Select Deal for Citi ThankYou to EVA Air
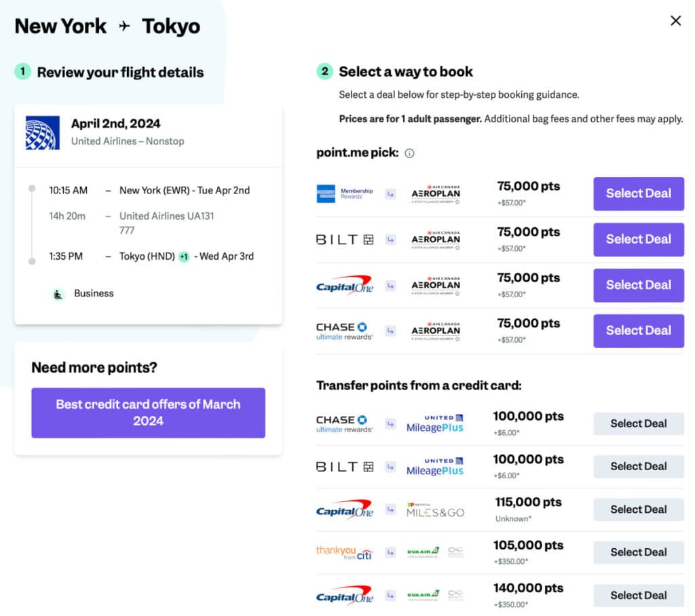695x616 pixels. pos(638,552)
